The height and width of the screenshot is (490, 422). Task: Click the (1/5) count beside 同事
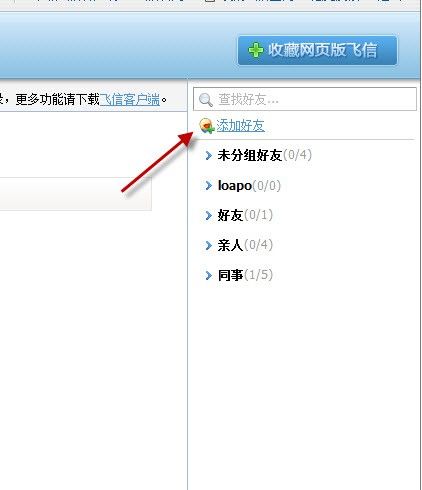pos(258,275)
